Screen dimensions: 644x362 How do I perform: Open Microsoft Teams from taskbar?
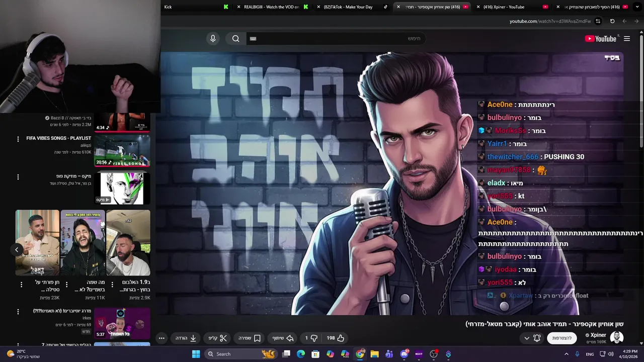pyautogui.click(x=389, y=354)
